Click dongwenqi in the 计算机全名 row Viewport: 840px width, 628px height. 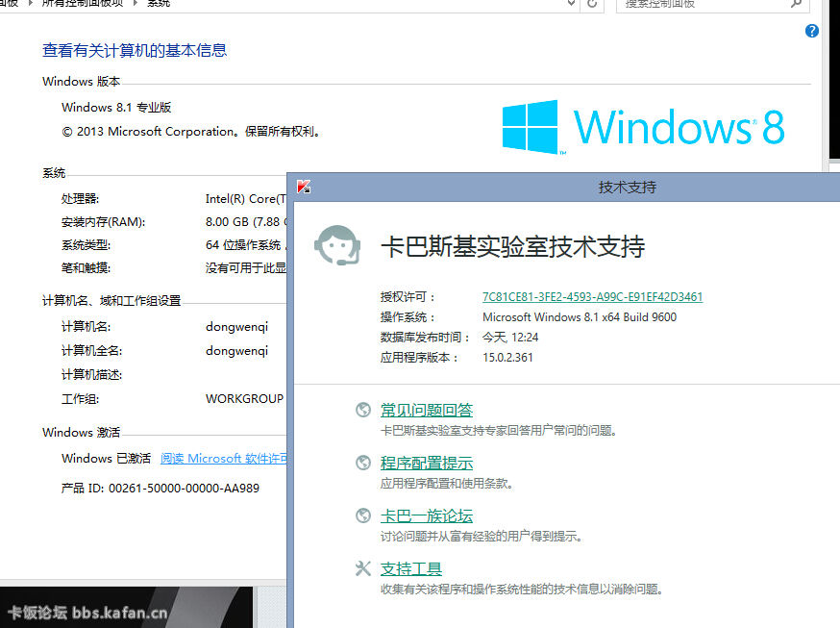coord(236,351)
